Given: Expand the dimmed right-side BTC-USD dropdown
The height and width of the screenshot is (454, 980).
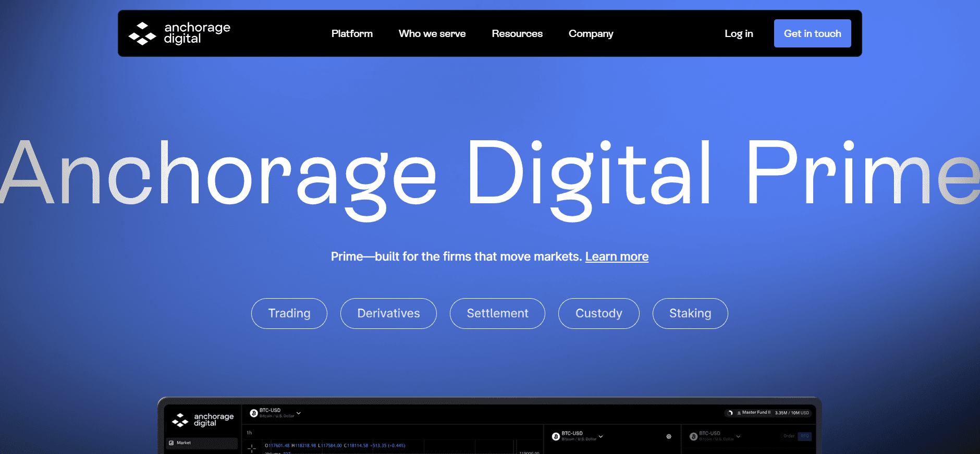Looking at the screenshot, I should pos(738,436).
